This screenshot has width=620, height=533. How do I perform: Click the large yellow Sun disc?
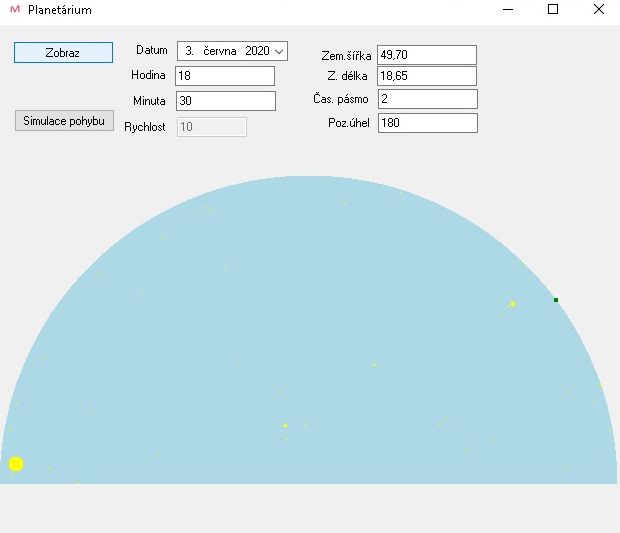[x=16, y=464]
